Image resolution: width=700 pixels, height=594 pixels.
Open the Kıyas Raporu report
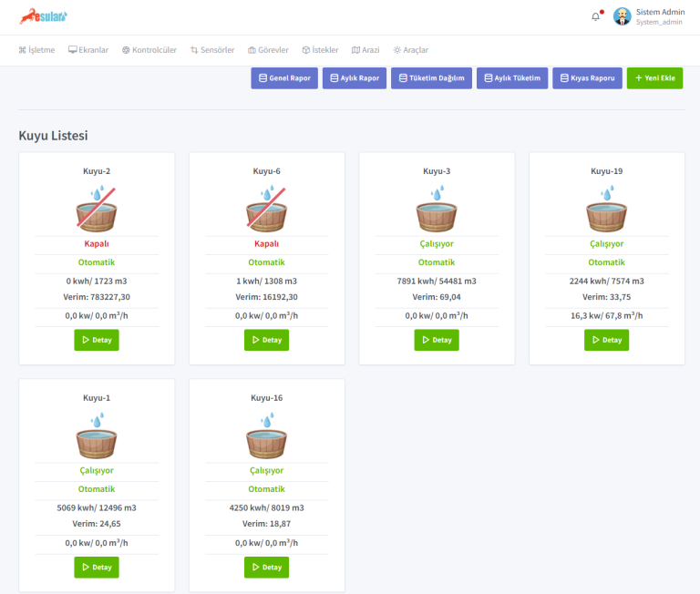pos(587,78)
